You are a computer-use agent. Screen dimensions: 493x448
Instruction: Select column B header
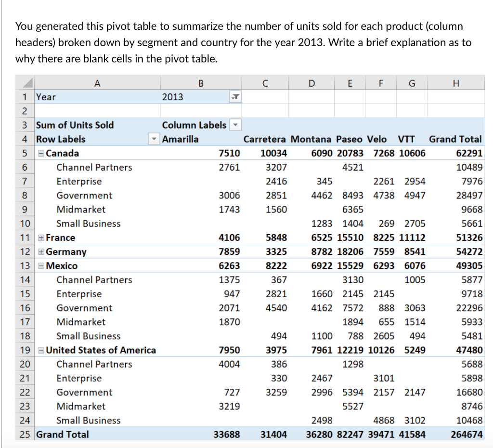[x=201, y=83]
